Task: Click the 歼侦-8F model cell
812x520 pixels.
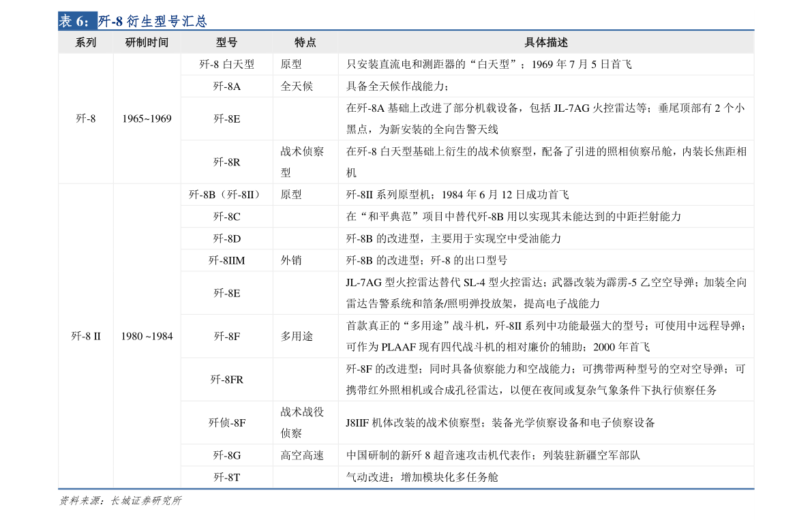Action: coord(226,423)
